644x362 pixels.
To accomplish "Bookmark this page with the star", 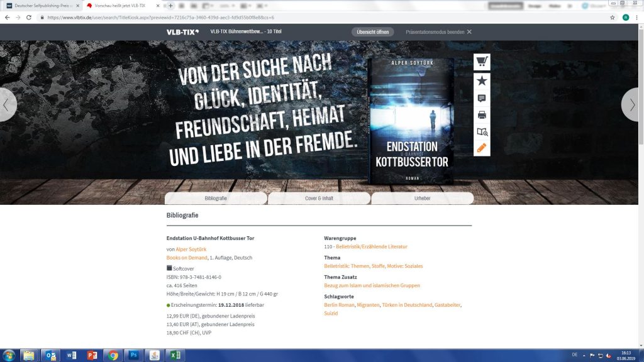I will pos(613,18).
